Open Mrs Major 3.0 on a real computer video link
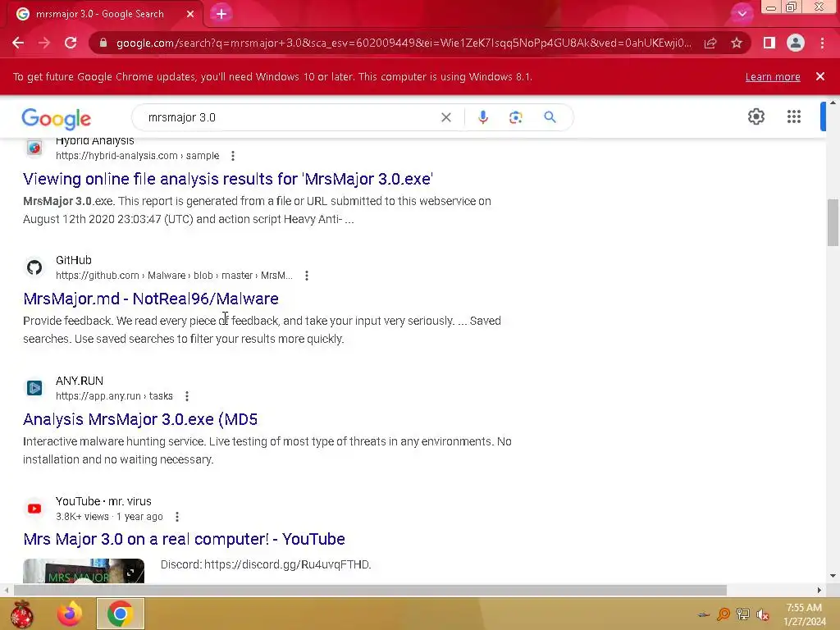 (184, 540)
